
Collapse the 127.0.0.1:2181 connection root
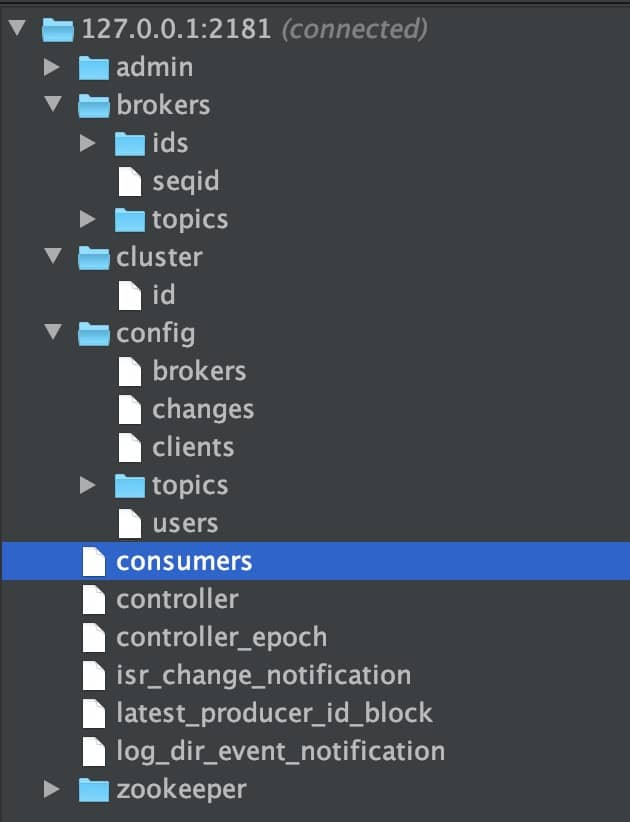[x=17, y=28]
